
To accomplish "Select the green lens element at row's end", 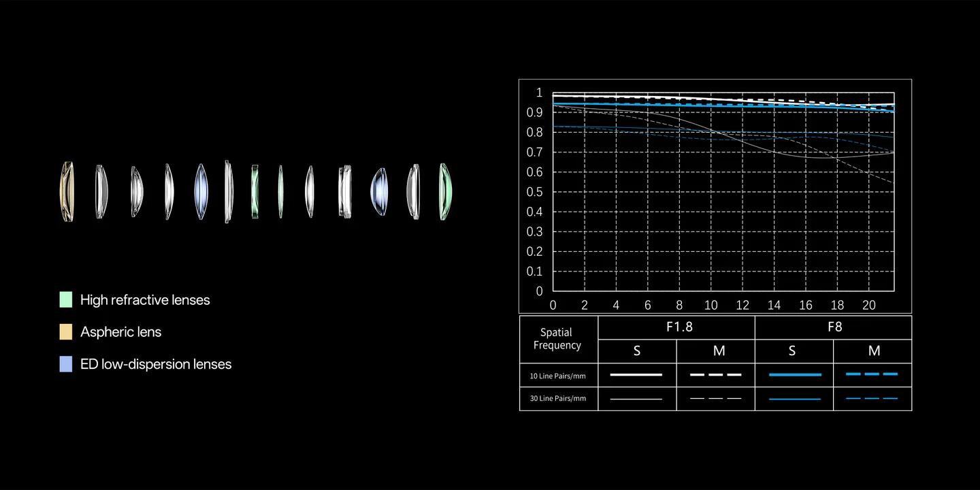I will click(445, 191).
